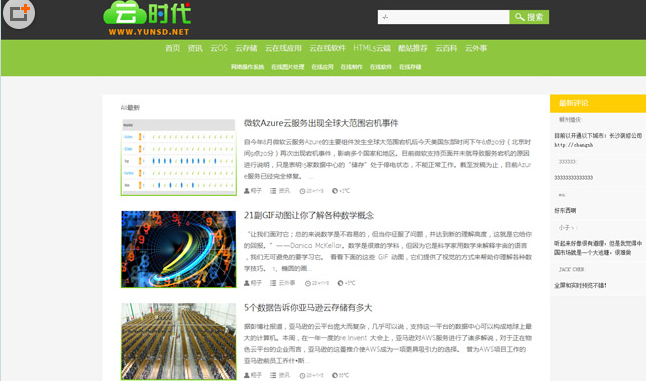Viewport: 646px width, 381px height.
Task: Click the green 搜索 search button
Action: point(529,17)
